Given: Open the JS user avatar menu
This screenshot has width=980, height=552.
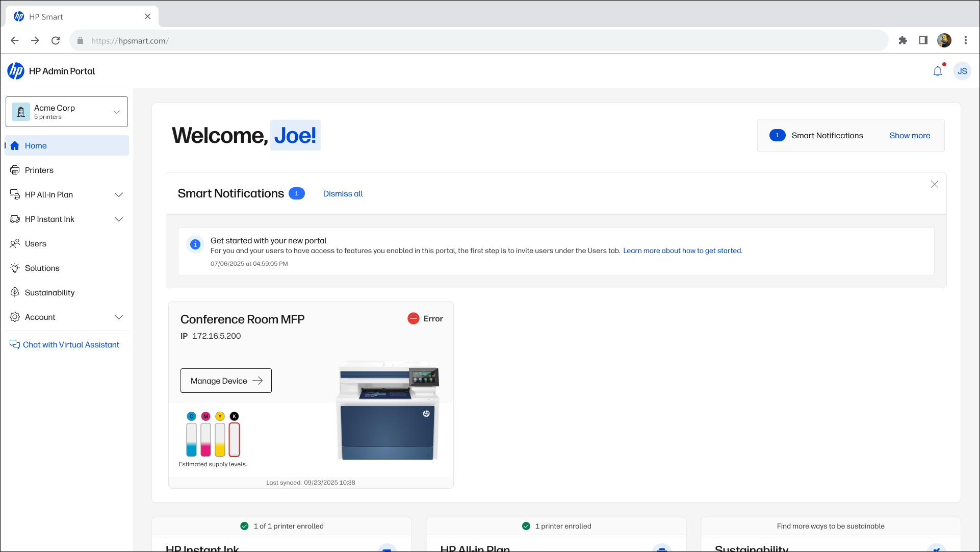Looking at the screenshot, I should point(962,71).
